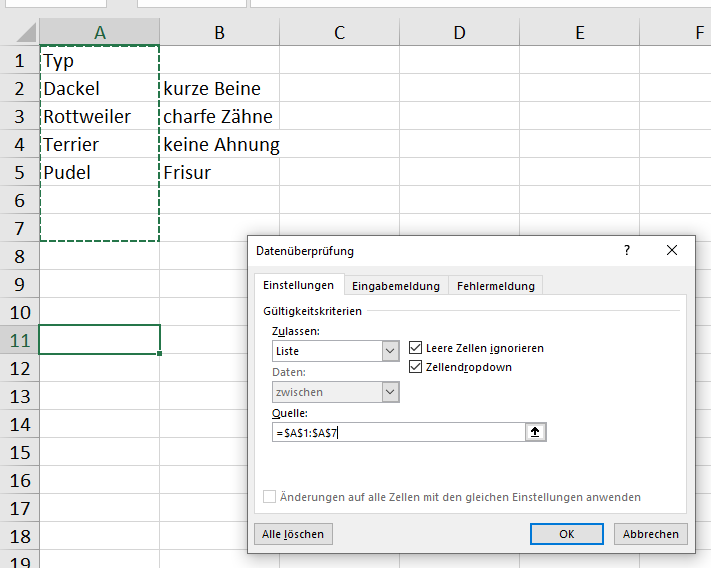The image size is (711, 568).
Task: Click the Abbrechen button
Action: [x=650, y=534]
